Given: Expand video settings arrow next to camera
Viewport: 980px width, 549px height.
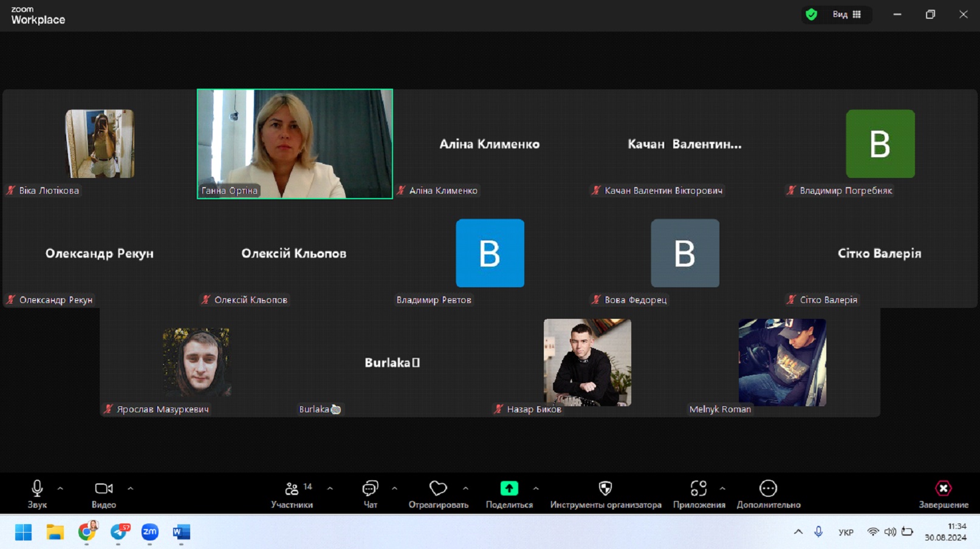Looking at the screenshot, I should tap(130, 488).
